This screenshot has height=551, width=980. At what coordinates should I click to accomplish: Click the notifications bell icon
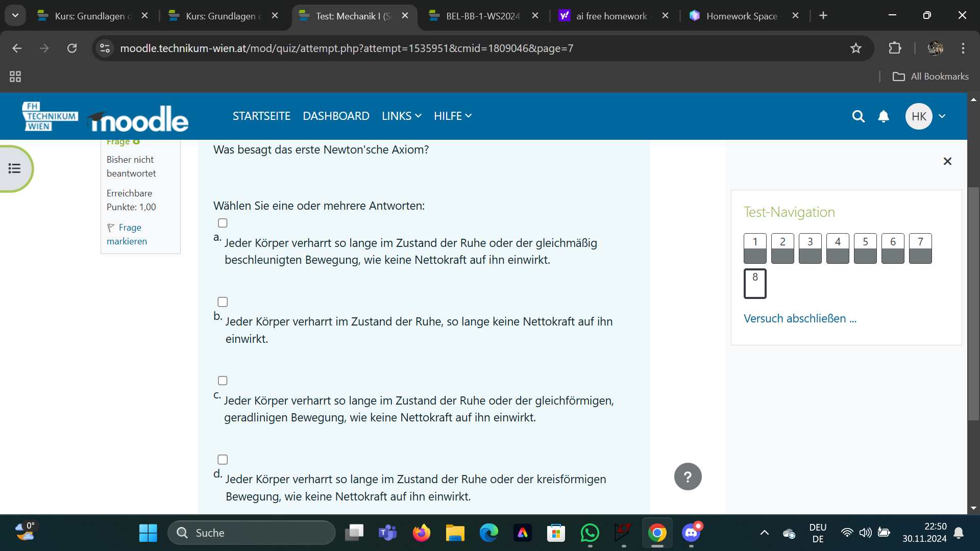pos(884,116)
